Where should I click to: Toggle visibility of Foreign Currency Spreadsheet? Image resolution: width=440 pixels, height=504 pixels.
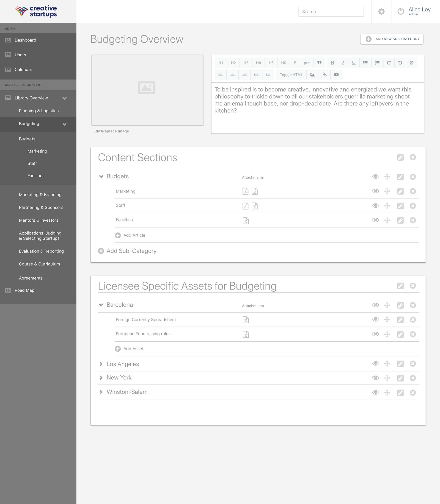(x=375, y=320)
